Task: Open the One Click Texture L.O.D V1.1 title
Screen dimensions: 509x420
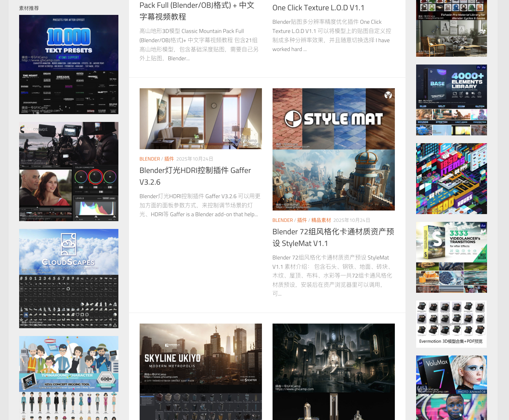Action: (318, 8)
